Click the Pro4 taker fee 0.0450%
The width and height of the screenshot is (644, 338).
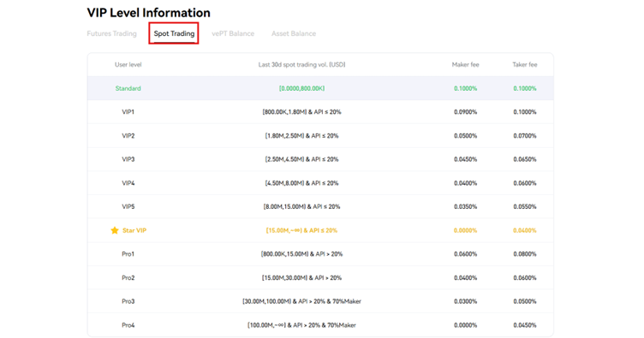point(525,325)
